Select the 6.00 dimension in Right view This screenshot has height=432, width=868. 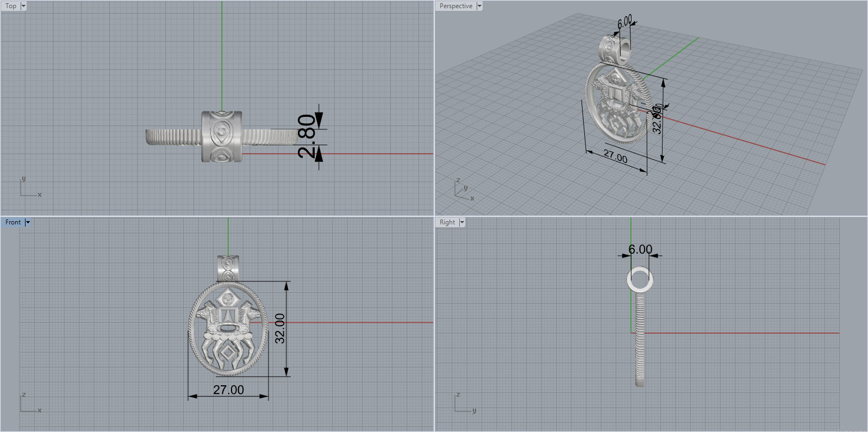(x=640, y=249)
